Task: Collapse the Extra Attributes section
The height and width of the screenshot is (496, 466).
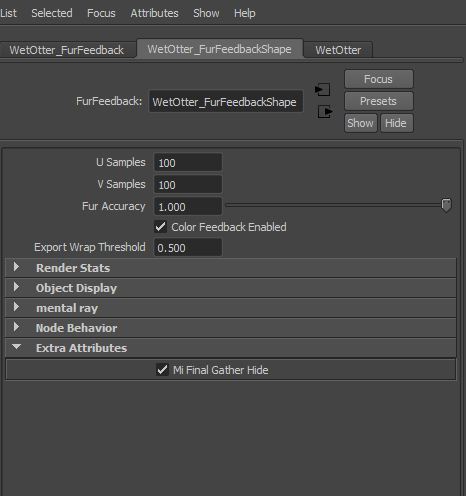Action: (x=230, y=348)
